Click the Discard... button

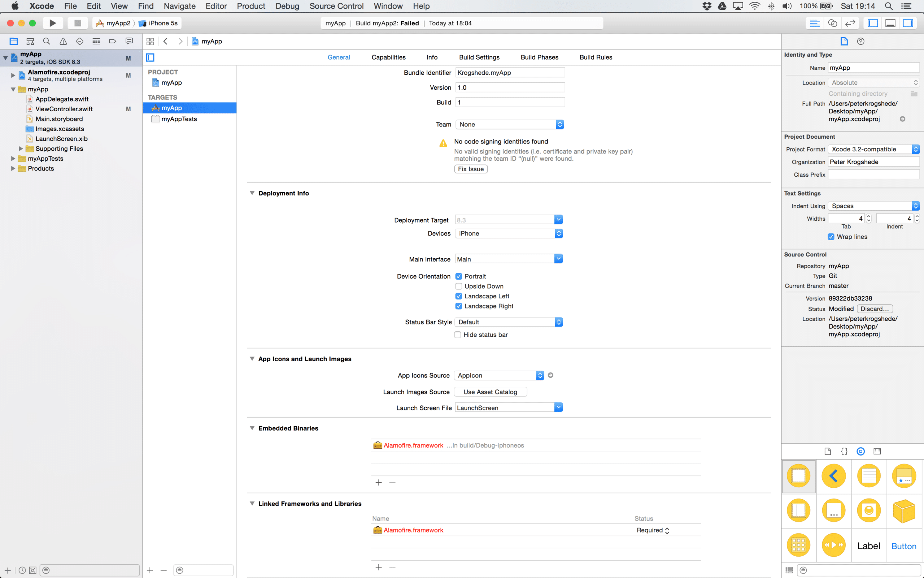click(x=875, y=309)
